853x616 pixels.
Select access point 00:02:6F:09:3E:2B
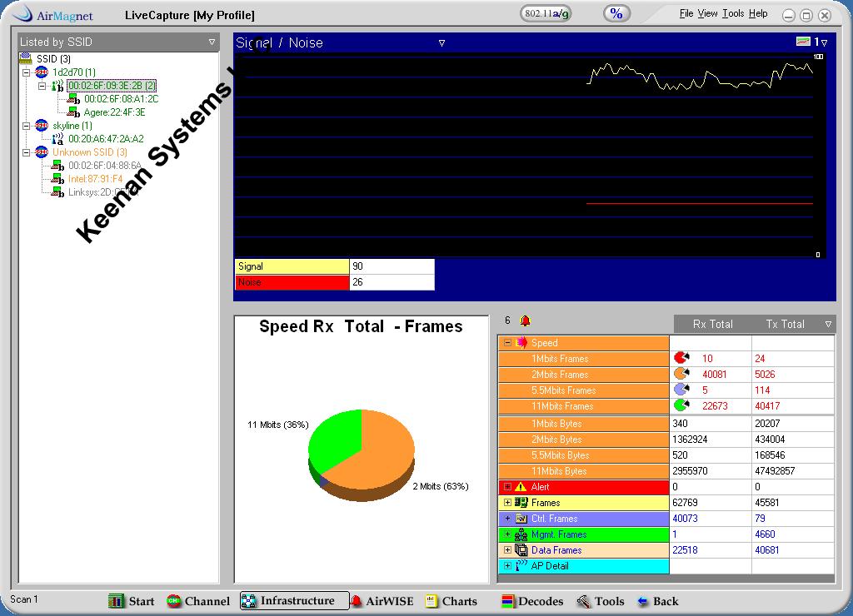[x=112, y=86]
